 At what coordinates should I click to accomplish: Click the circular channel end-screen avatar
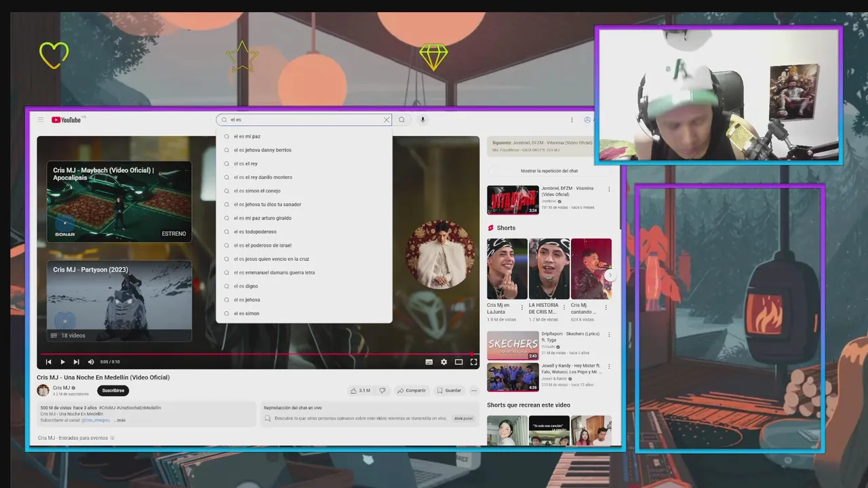(x=440, y=254)
